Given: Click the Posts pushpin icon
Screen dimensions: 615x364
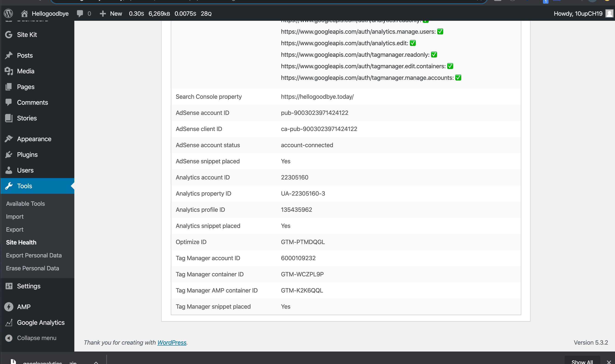Looking at the screenshot, I should coord(9,55).
